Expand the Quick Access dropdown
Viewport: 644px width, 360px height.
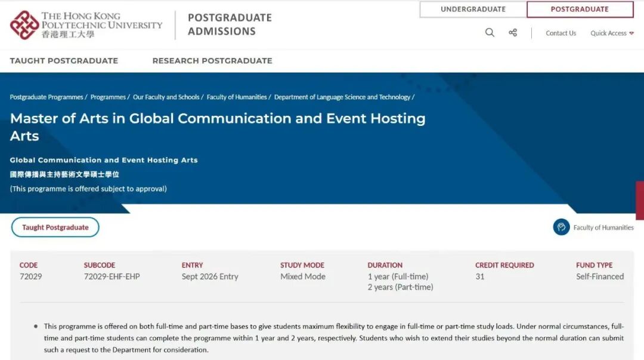pyautogui.click(x=612, y=33)
